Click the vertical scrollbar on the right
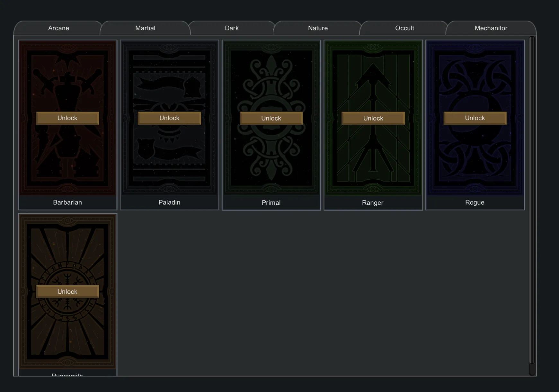This screenshot has height=392, width=559. [x=532, y=199]
